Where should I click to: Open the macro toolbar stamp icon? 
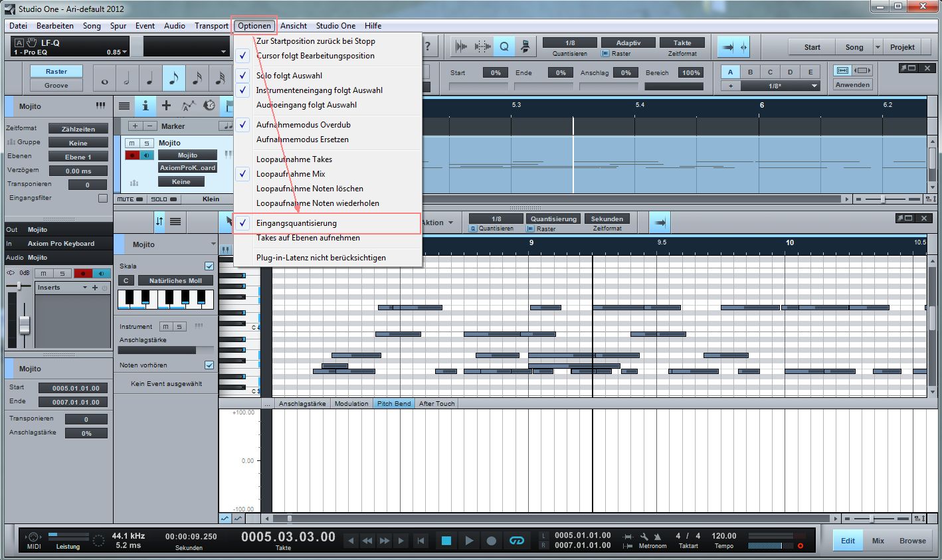pyautogui.click(x=525, y=47)
